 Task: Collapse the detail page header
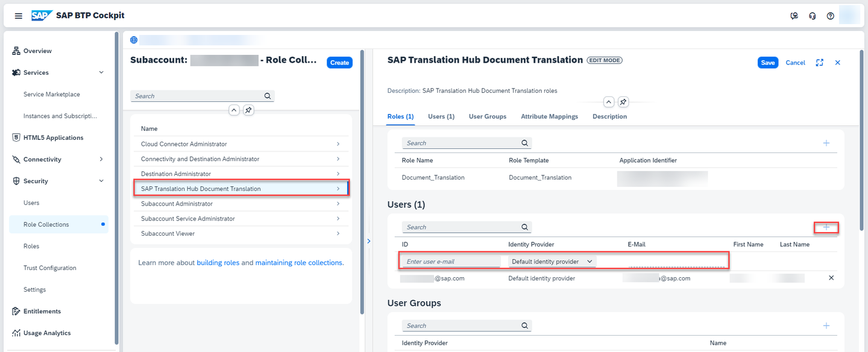(x=609, y=102)
